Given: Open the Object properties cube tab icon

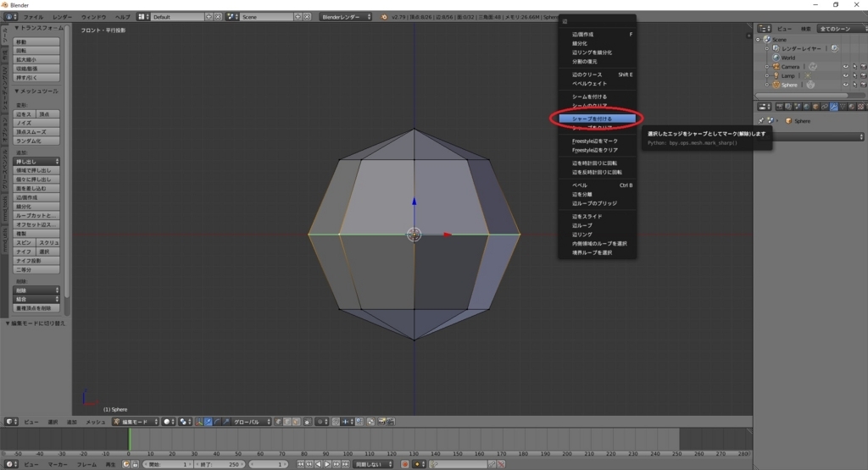Looking at the screenshot, I should click(815, 107).
